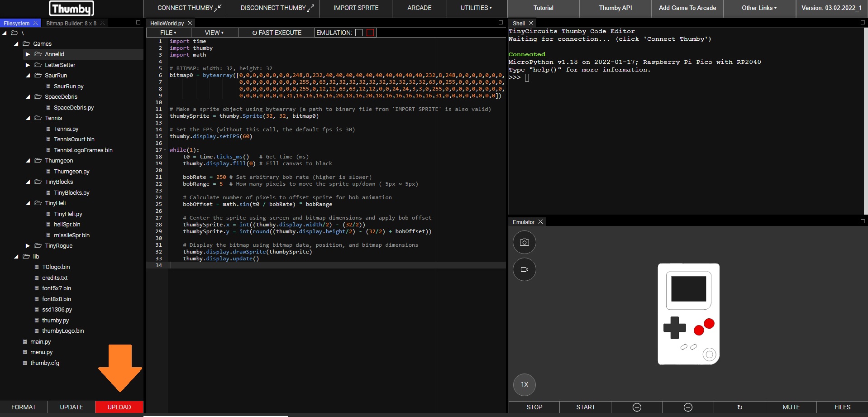Image resolution: width=868 pixels, height=417 pixels.
Task: Zoom out the emulator with minus icon
Action: coord(688,407)
